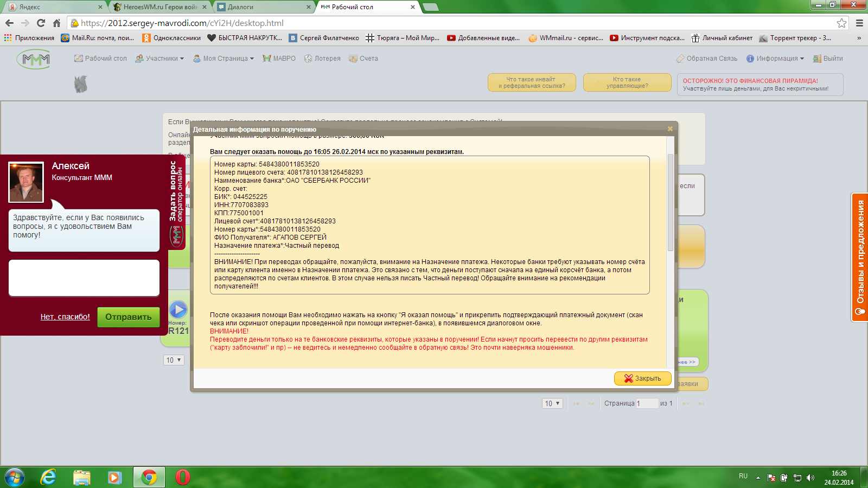Click the network tray icon

point(797,478)
